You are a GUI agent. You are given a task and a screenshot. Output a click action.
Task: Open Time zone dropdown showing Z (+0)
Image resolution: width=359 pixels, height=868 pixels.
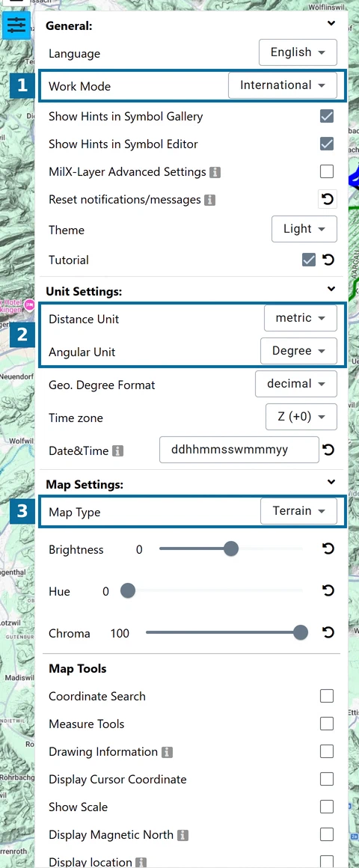click(301, 417)
